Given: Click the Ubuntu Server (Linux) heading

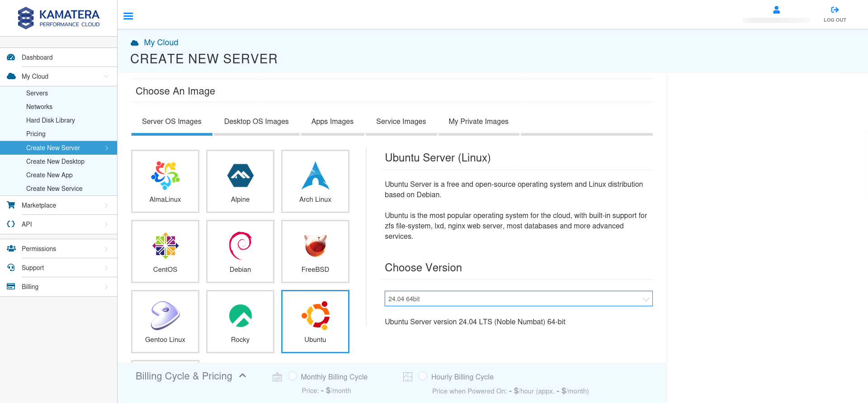Looking at the screenshot, I should (438, 158).
